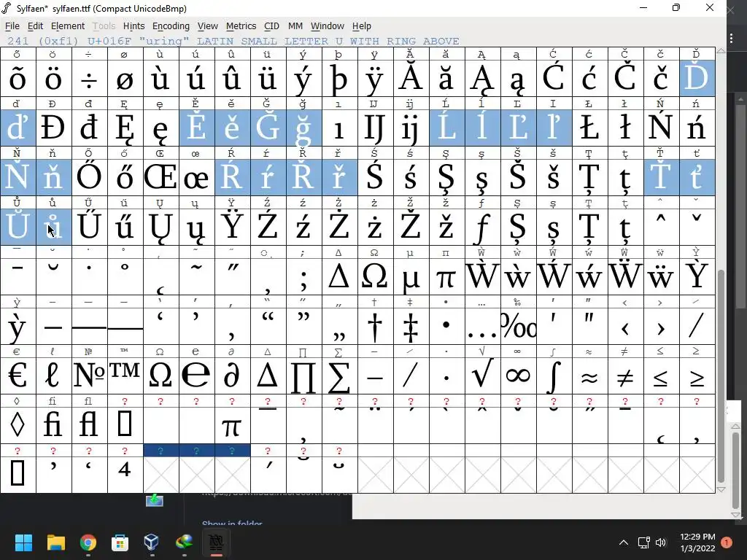The image size is (747, 560).
Task: Open the Window menu
Action: pyautogui.click(x=328, y=26)
